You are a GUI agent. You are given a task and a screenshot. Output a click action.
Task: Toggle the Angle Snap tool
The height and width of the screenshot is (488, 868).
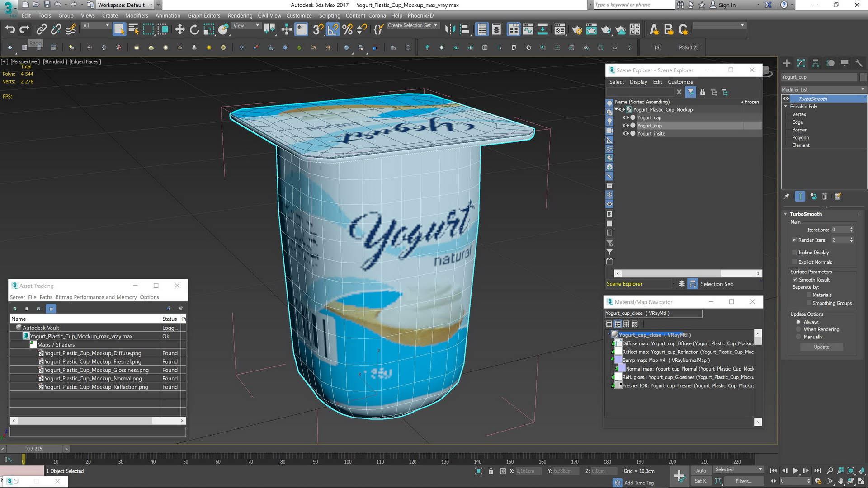coord(332,30)
